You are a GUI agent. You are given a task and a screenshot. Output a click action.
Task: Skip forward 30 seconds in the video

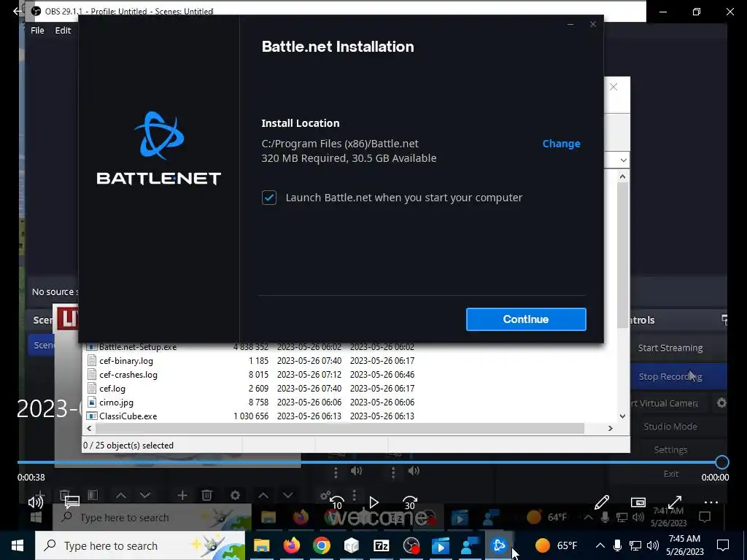point(410,503)
